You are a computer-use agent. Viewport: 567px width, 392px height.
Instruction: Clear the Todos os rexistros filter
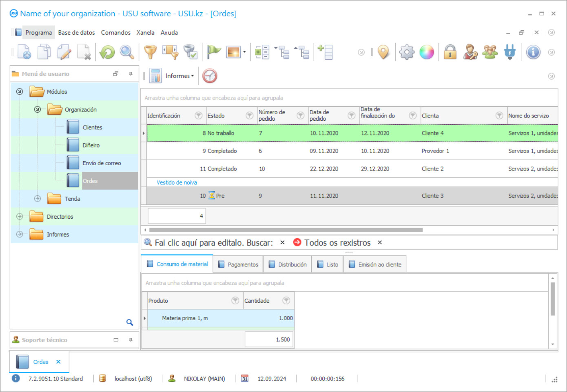coord(379,242)
